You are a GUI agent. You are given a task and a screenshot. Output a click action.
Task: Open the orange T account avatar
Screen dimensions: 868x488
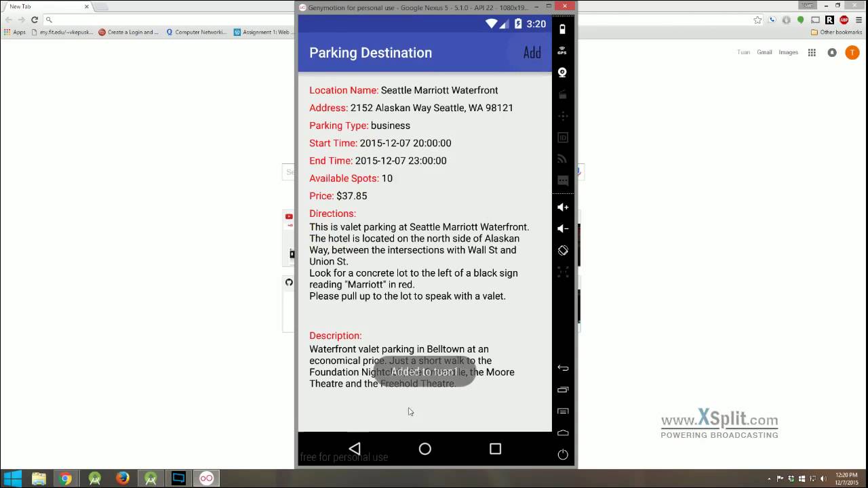[x=852, y=52]
